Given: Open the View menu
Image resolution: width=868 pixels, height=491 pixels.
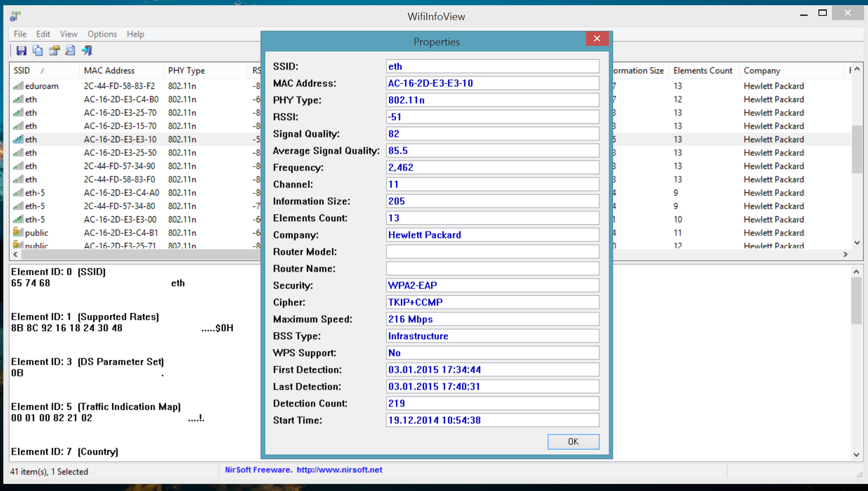Looking at the screenshot, I should click(x=68, y=34).
